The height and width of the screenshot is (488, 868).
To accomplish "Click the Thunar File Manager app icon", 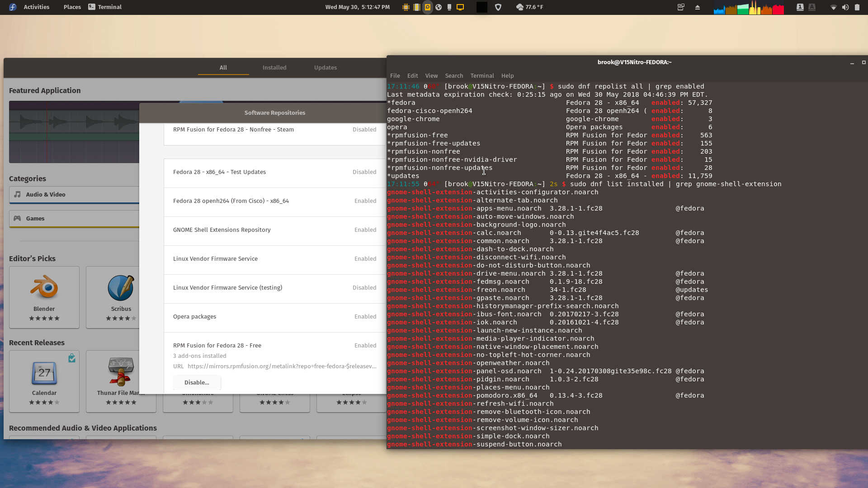I will [121, 371].
